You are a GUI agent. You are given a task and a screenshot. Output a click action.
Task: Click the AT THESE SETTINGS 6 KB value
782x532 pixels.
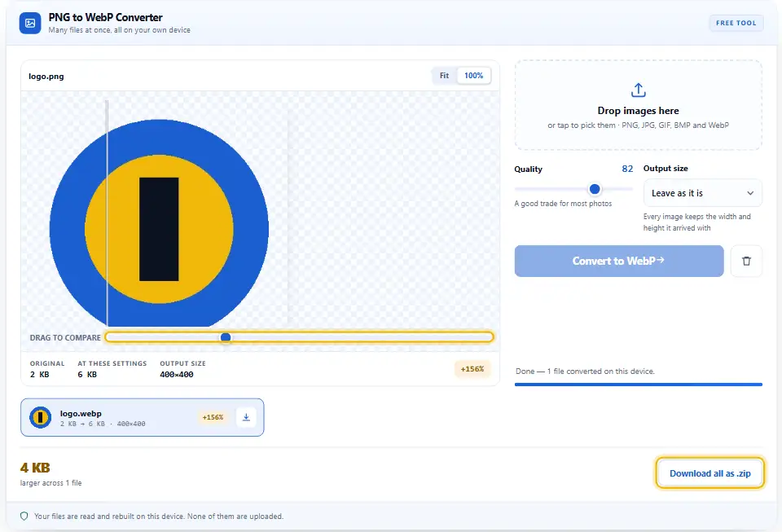pyautogui.click(x=87, y=375)
